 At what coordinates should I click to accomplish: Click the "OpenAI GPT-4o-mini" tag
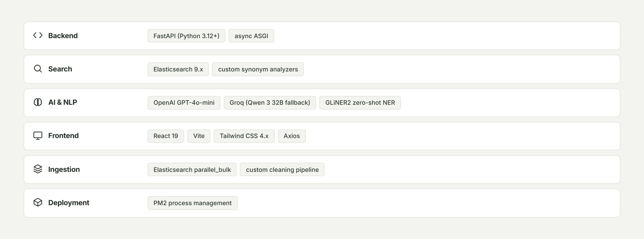[184, 103]
